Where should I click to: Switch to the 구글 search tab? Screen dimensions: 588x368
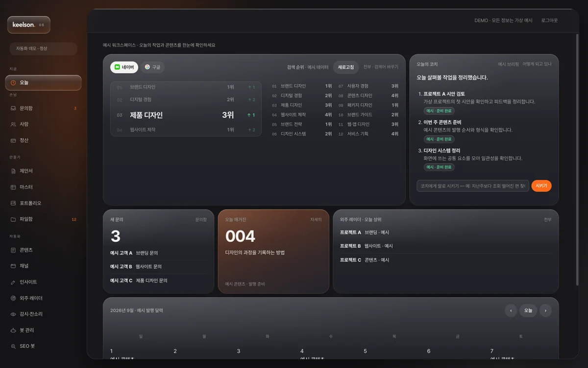click(152, 67)
